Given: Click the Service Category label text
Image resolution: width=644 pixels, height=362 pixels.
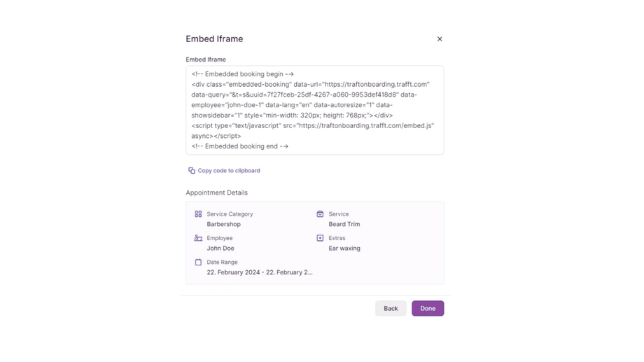Looking at the screenshot, I should 230,214.
